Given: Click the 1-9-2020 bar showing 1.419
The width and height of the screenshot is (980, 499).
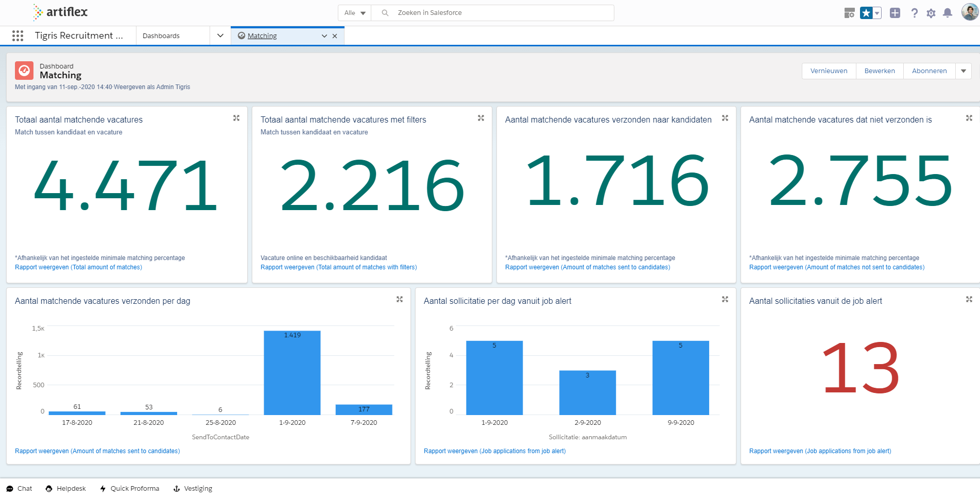Looking at the screenshot, I should click(292, 372).
